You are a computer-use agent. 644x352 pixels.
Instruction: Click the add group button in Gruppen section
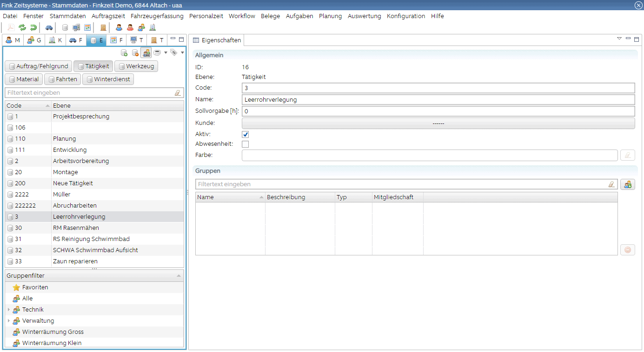pyautogui.click(x=628, y=184)
